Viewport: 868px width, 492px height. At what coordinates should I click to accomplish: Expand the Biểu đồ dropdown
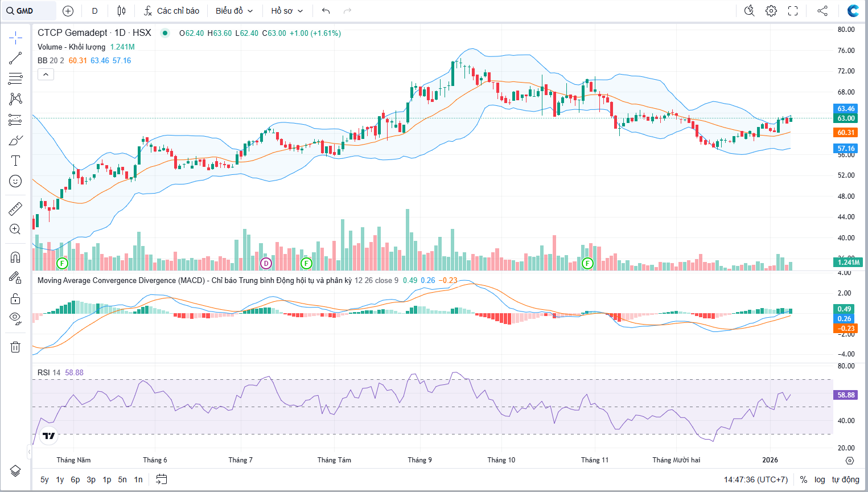[x=234, y=11]
